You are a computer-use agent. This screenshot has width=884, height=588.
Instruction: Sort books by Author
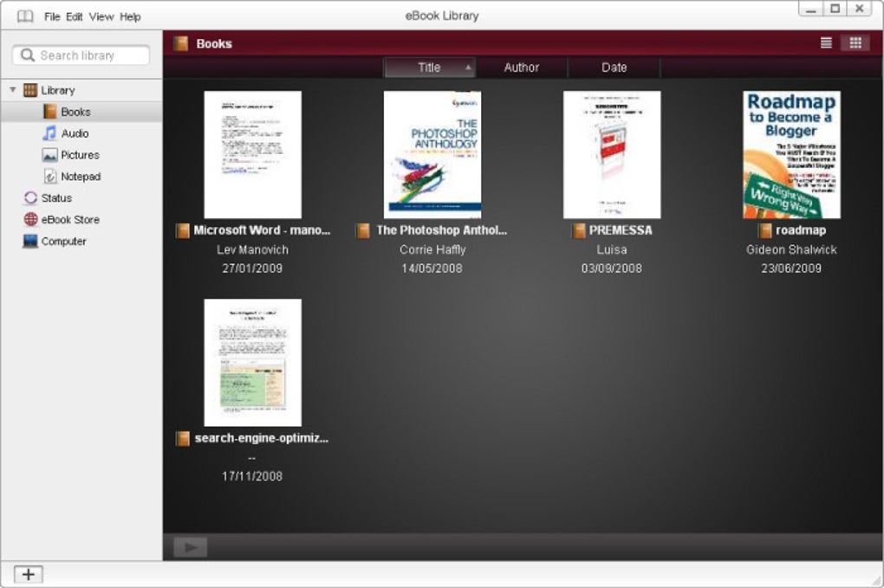[x=522, y=68]
